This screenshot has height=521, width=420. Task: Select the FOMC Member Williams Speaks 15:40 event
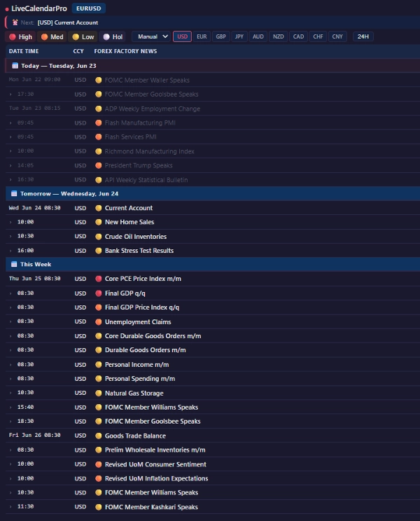tap(213, 407)
